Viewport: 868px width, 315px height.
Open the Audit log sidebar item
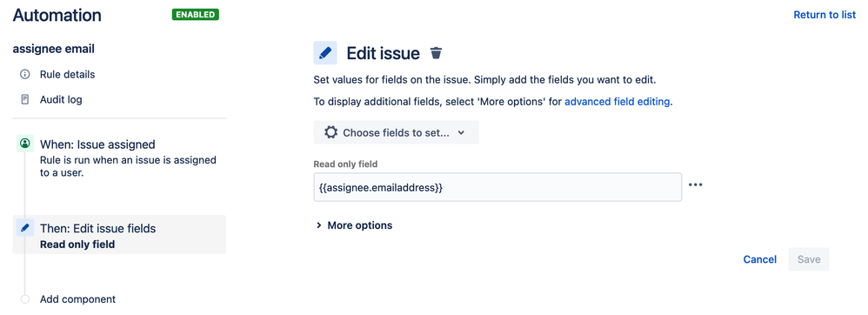click(61, 100)
